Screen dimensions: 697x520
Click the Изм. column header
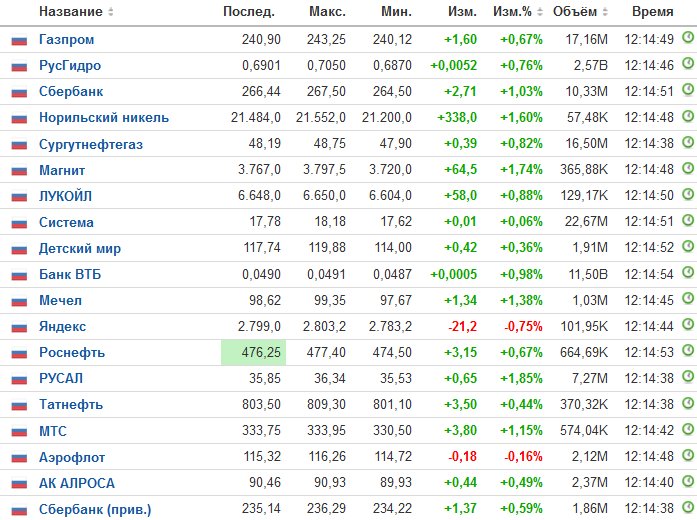[x=462, y=12]
